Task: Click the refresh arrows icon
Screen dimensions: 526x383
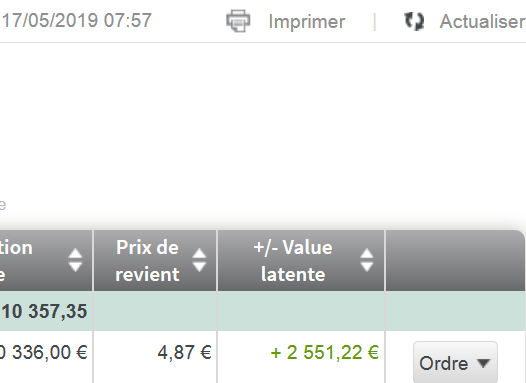Action: [x=414, y=21]
